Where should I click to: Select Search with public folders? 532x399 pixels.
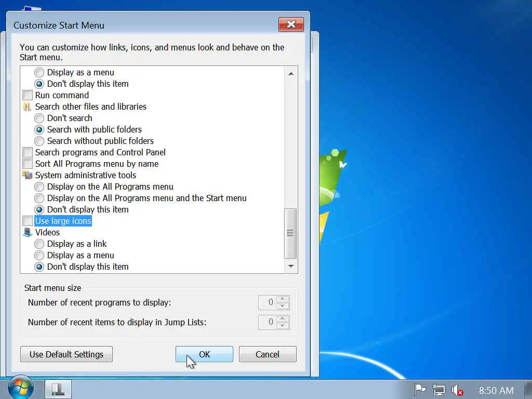[x=39, y=129]
